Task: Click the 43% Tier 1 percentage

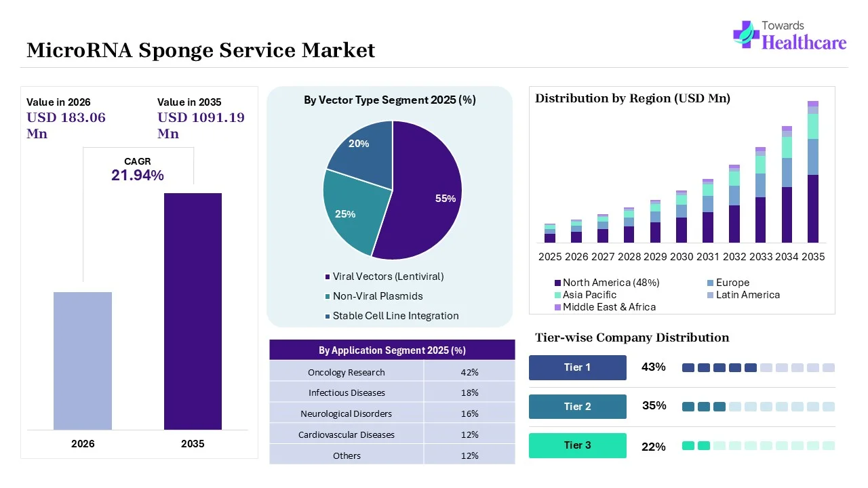Action: [654, 367]
